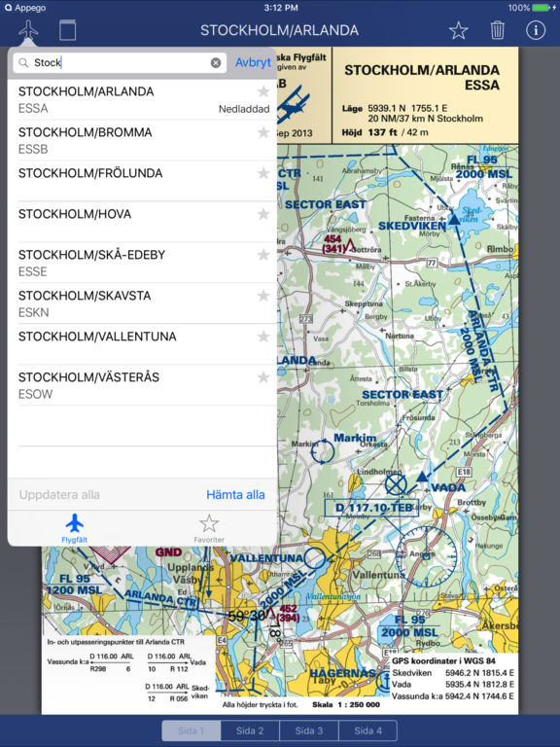The height and width of the screenshot is (747, 560).
Task: Open the document library icon
Action: 68,30
